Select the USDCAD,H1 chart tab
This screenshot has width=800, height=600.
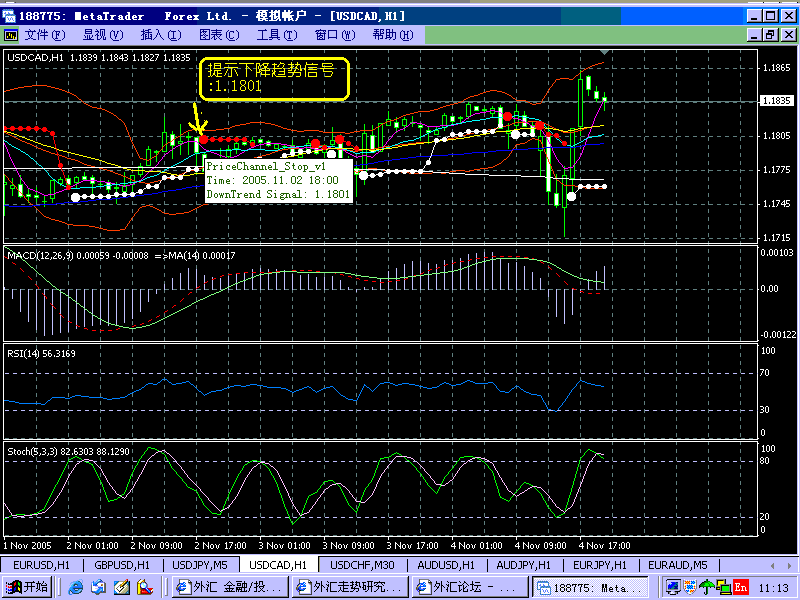(279, 565)
